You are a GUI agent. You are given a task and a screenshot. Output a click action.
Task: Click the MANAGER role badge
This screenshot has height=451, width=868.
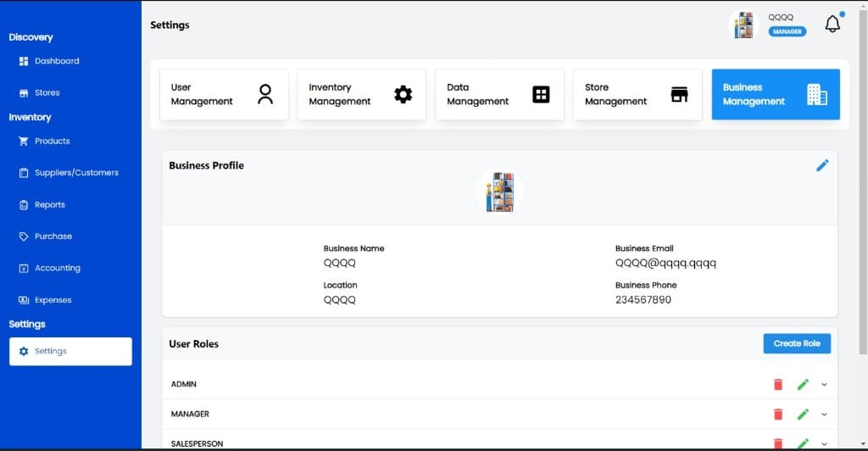(x=787, y=31)
